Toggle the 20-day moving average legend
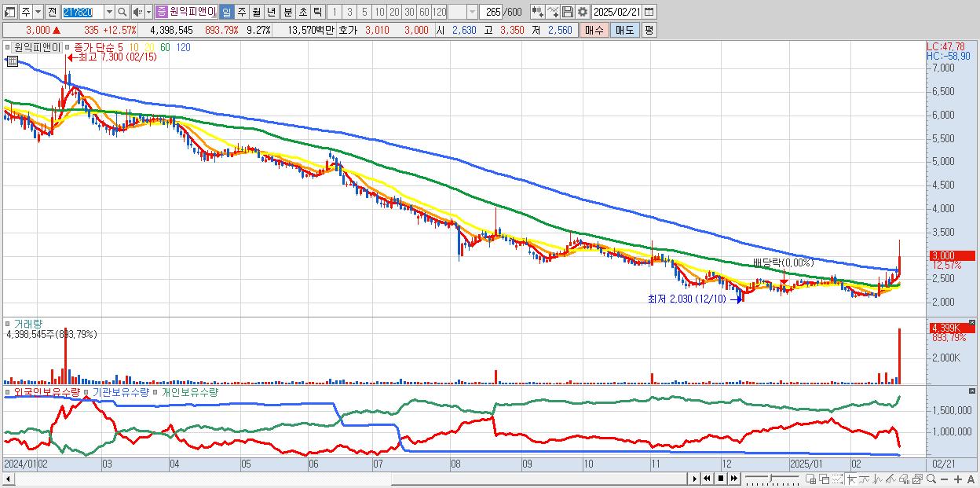Viewport: 980px width, 488px height. point(148,47)
